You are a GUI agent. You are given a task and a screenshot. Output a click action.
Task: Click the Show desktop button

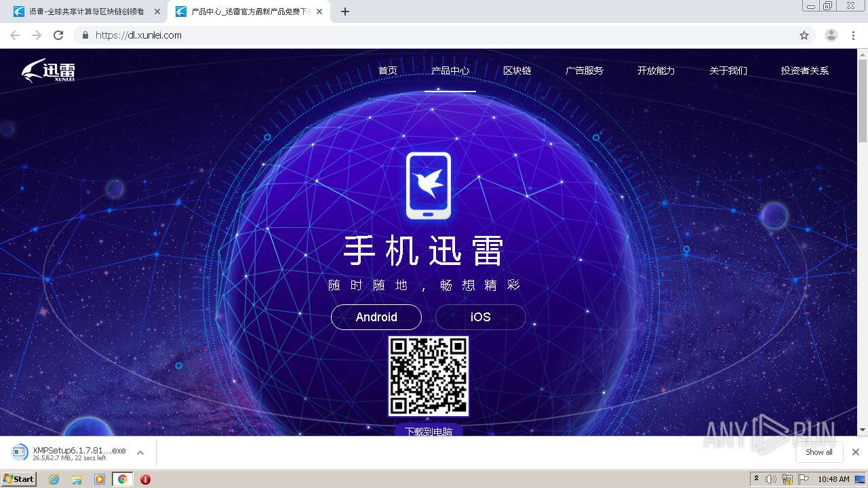(x=861, y=479)
